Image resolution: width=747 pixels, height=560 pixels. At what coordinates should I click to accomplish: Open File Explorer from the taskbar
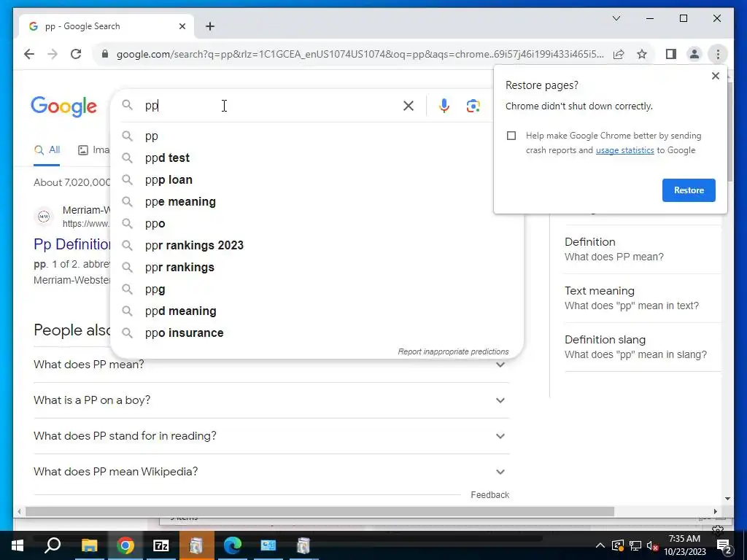[x=89, y=545]
